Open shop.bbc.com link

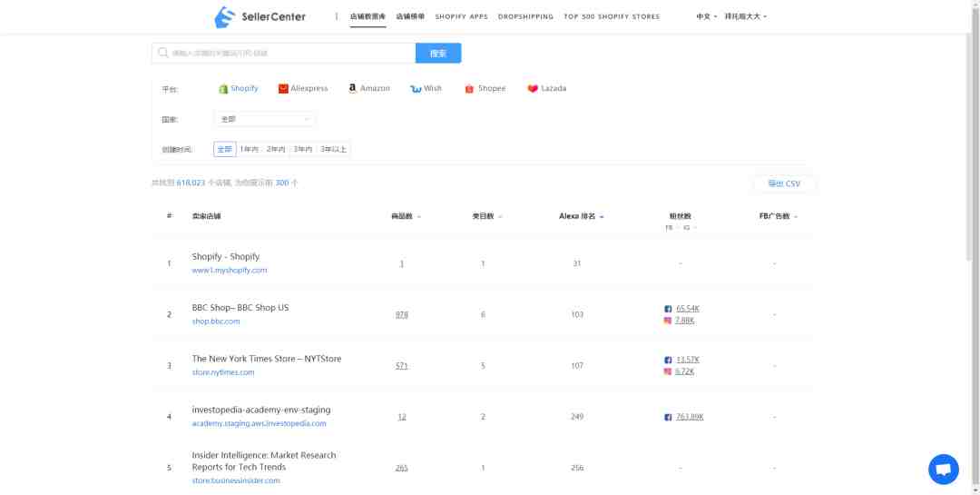point(216,322)
